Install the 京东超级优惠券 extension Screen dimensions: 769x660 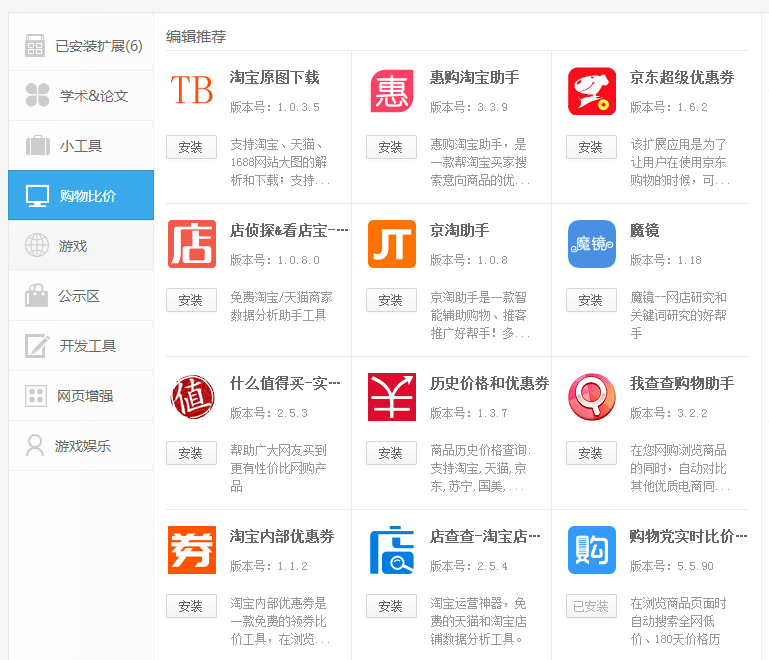click(x=591, y=147)
